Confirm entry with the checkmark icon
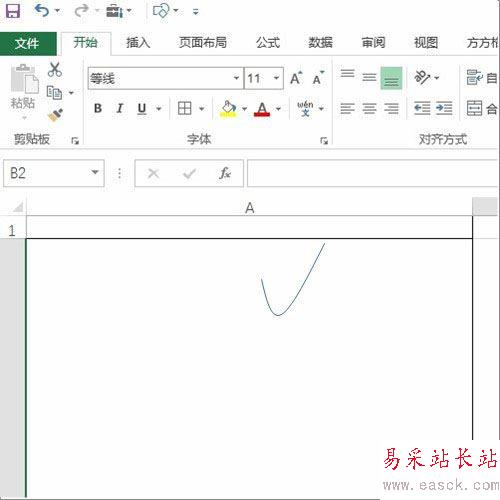 (189, 173)
